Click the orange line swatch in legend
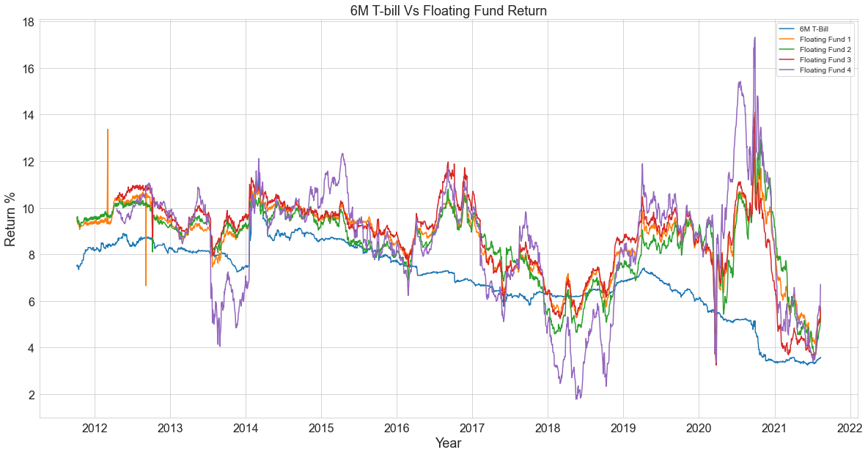 pos(788,39)
